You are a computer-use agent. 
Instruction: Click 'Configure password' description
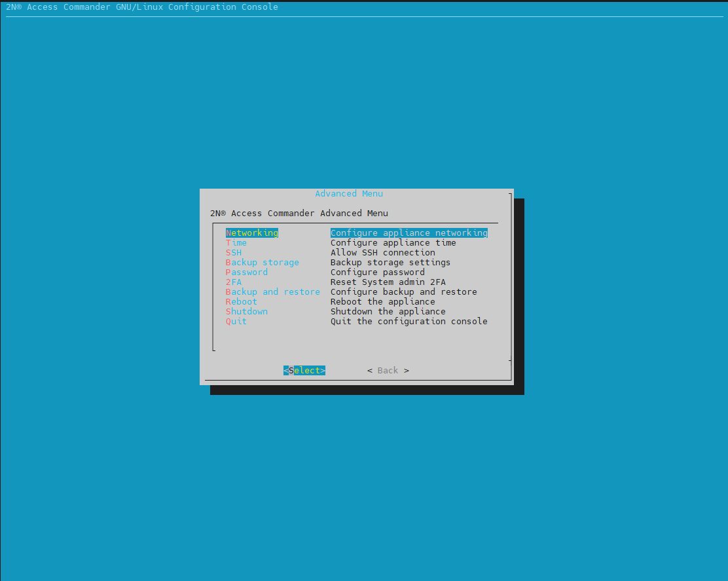click(x=378, y=272)
